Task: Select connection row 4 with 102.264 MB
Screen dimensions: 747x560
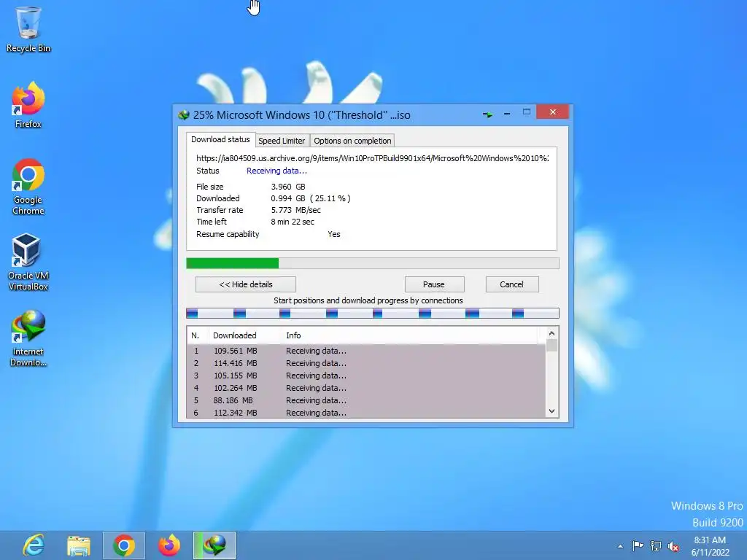Action: point(366,388)
